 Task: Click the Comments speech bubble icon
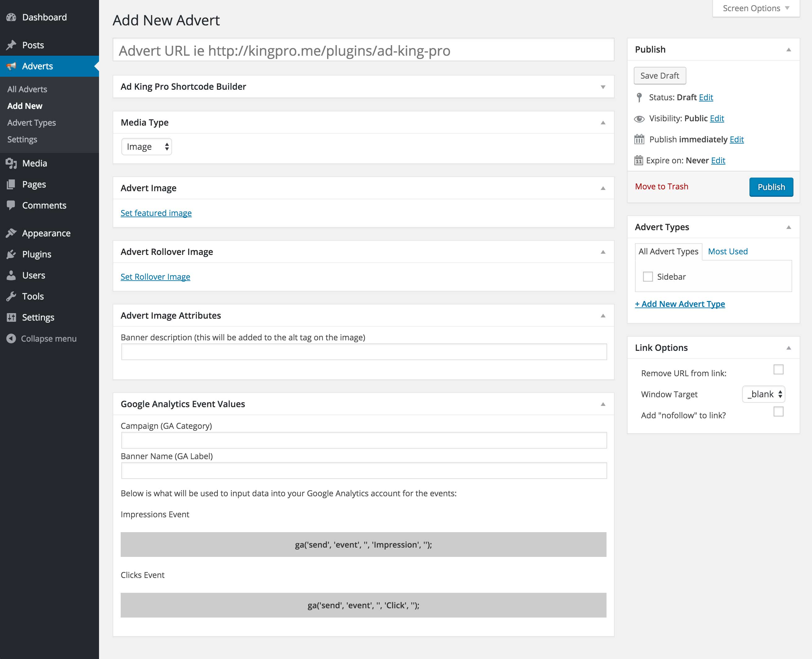11,205
